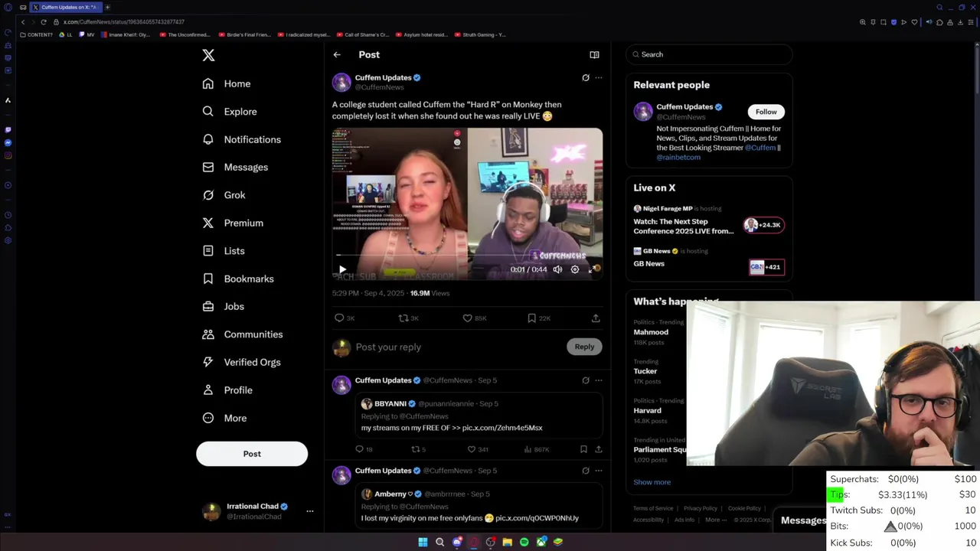The image size is (980, 551).
Task: Open pic.x.com/Zehm4e5Msx link
Action: click(x=502, y=428)
